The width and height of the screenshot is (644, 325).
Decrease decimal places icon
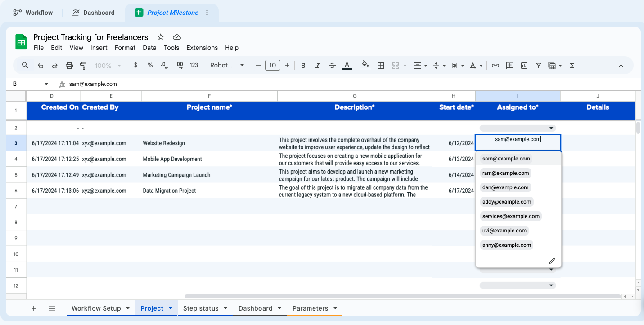(x=164, y=66)
